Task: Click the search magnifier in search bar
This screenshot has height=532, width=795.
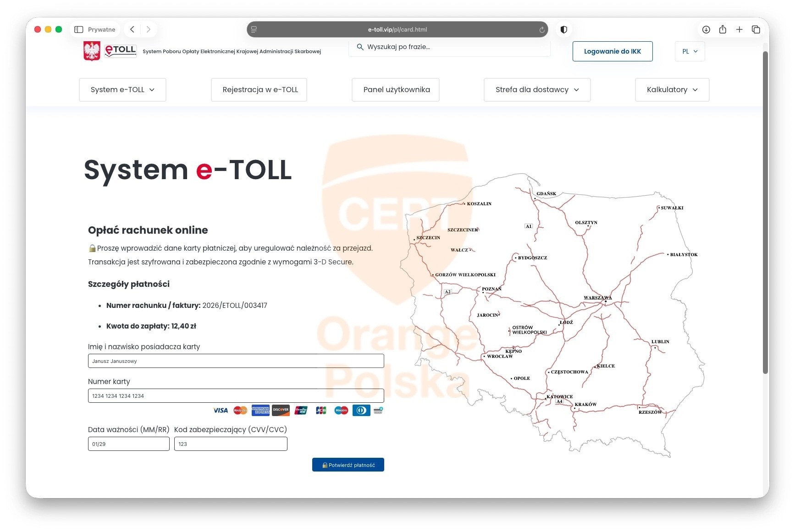Action: tap(360, 47)
